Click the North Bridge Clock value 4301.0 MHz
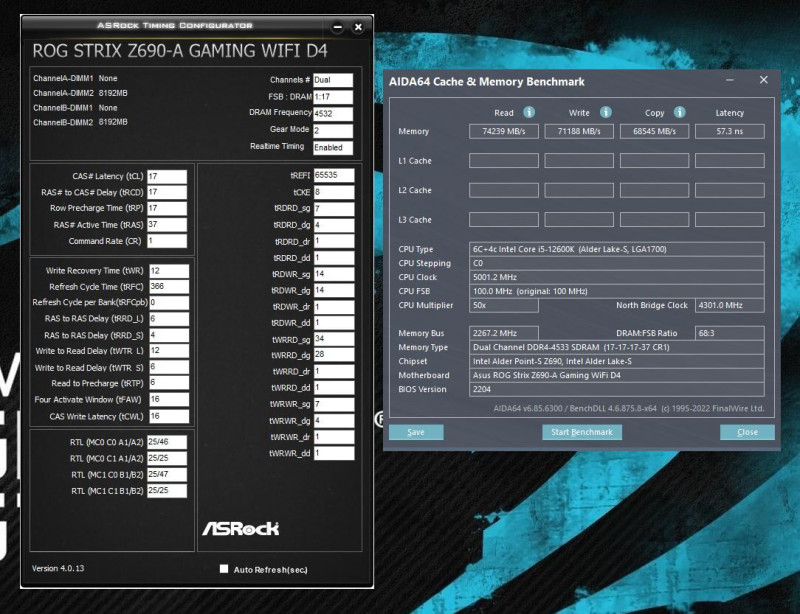The height and width of the screenshot is (614, 800). [x=730, y=305]
